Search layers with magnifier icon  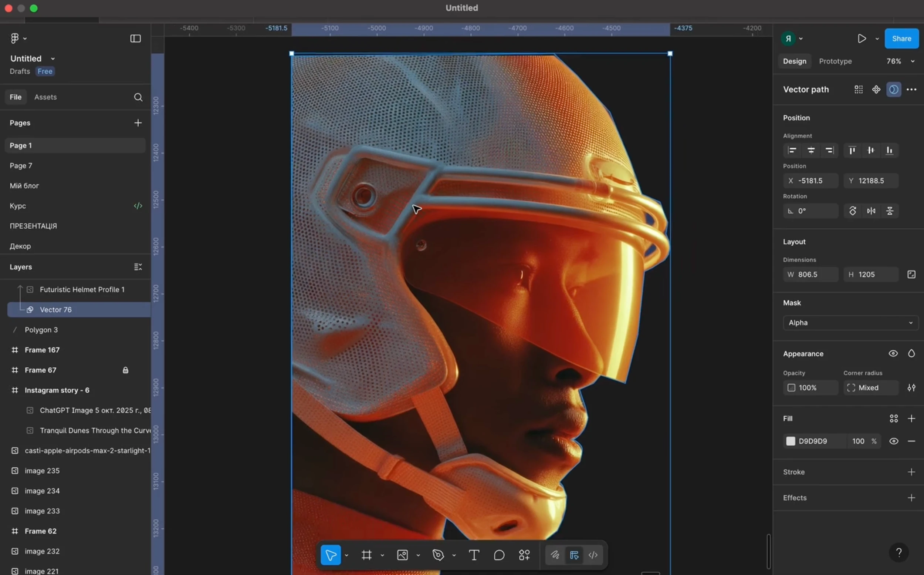pyautogui.click(x=138, y=97)
